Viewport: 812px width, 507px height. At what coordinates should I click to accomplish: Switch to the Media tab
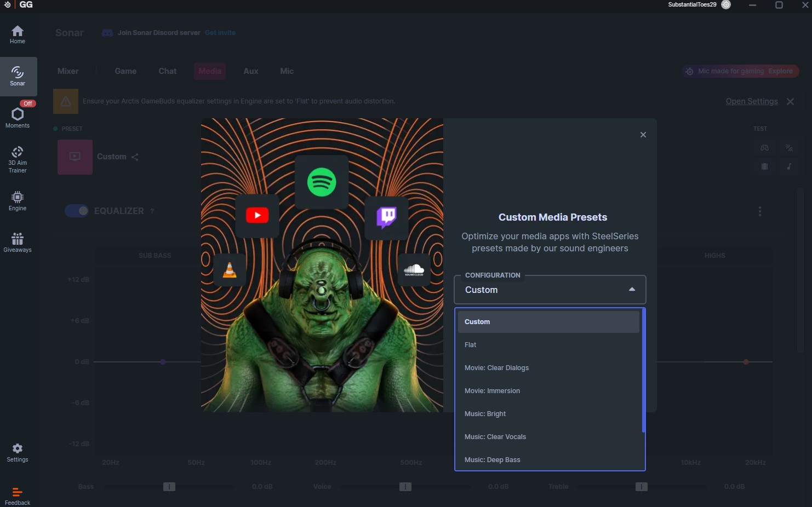pos(210,71)
